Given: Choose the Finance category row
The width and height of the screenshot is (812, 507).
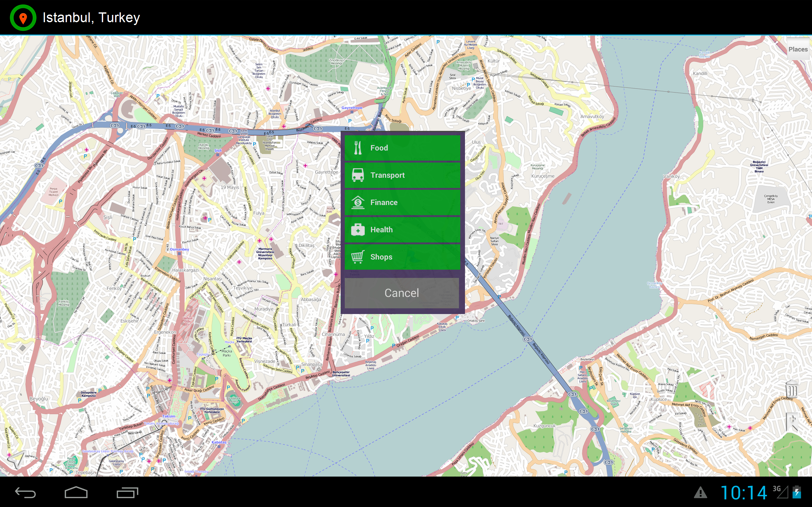Looking at the screenshot, I should coord(402,202).
